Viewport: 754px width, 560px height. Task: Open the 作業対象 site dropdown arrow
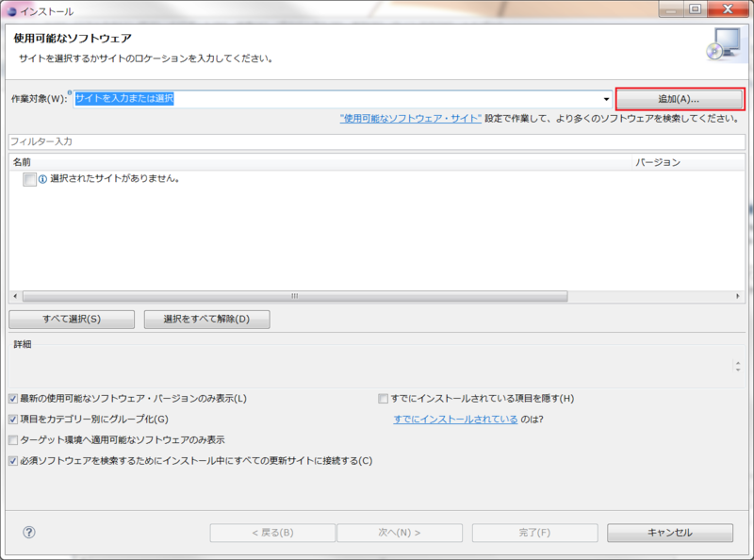(x=606, y=99)
